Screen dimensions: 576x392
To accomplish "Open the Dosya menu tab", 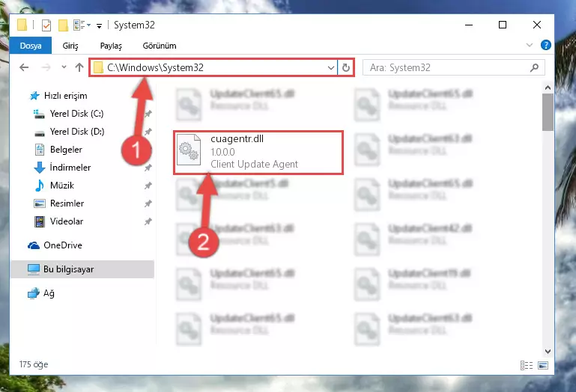I will pos(31,46).
